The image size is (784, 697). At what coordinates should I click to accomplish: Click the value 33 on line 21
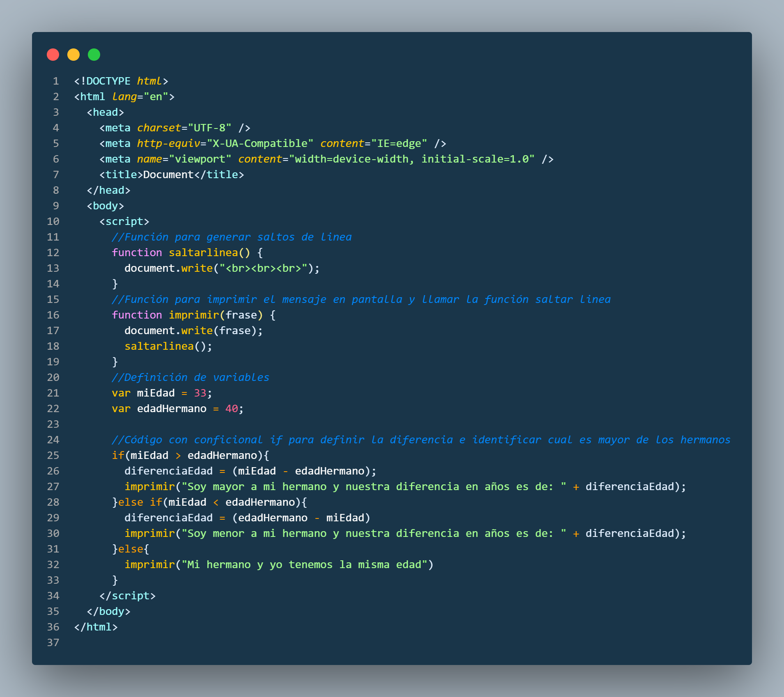coord(200,393)
